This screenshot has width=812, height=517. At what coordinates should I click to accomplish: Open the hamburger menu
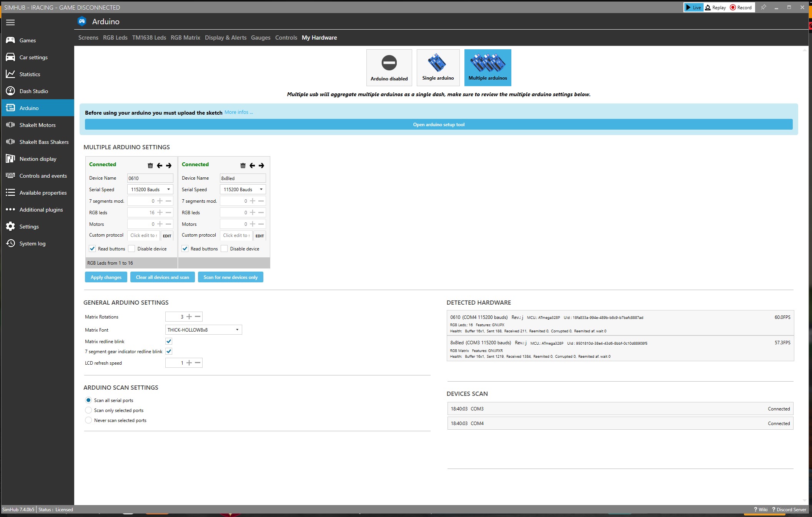10,22
